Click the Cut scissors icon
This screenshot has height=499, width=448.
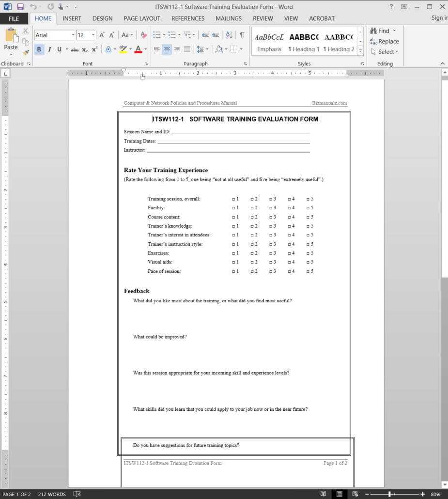[26, 31]
